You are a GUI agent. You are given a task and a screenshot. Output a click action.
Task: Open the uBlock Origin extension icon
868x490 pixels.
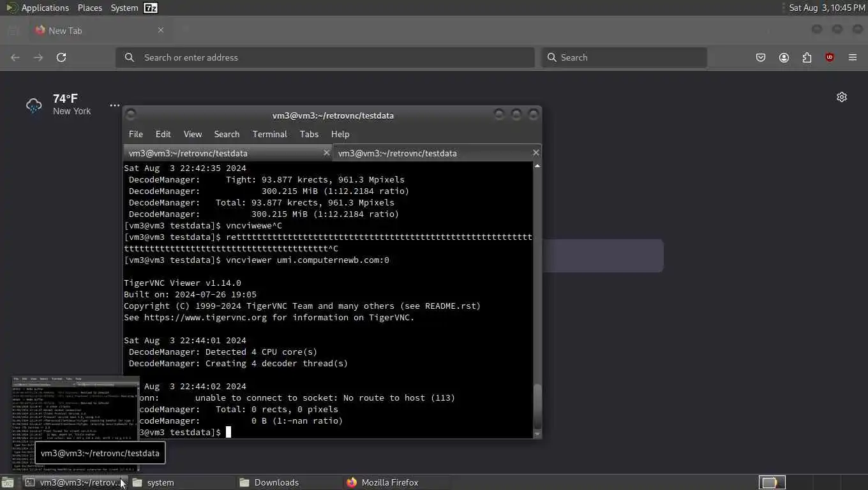point(830,57)
